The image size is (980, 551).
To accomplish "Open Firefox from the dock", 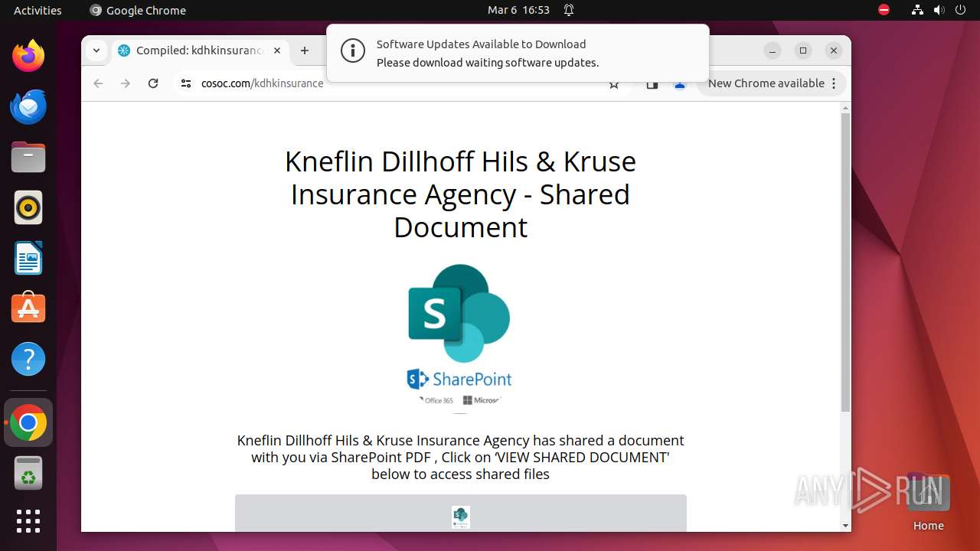I will (28, 56).
